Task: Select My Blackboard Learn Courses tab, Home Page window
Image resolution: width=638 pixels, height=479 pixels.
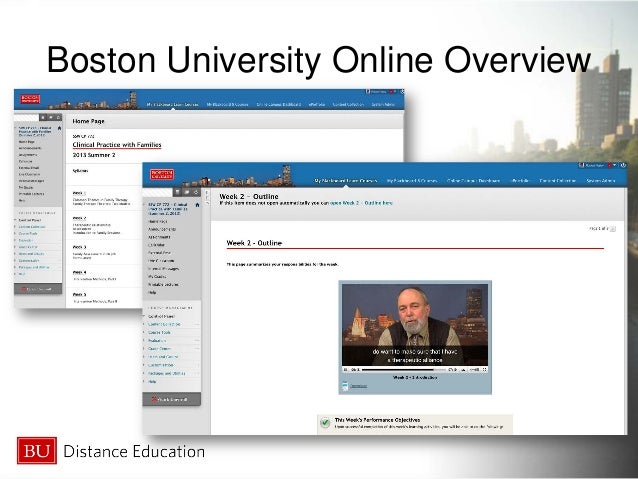Action: [x=173, y=105]
